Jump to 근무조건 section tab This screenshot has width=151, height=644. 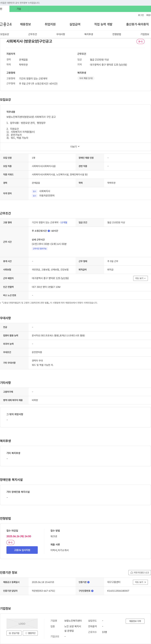32,34
